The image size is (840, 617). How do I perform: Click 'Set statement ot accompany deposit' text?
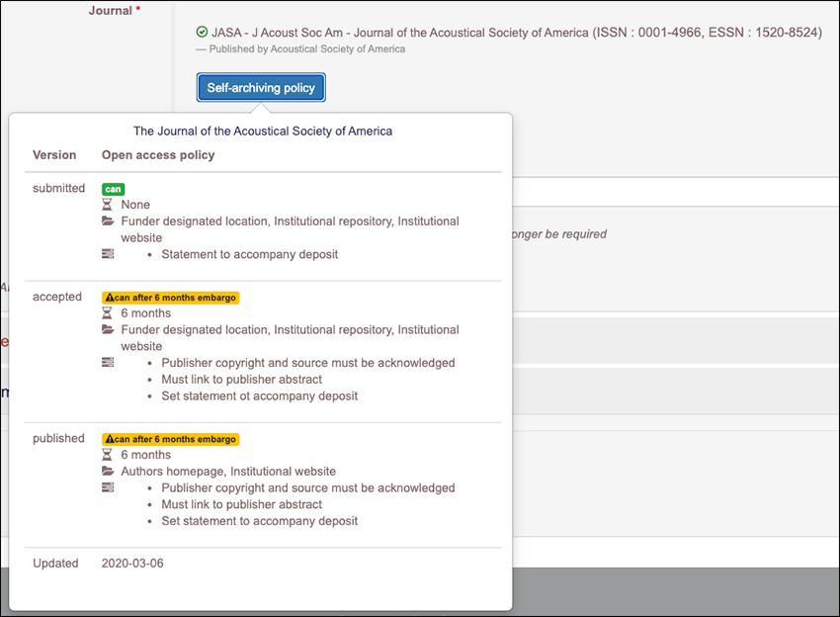(260, 396)
